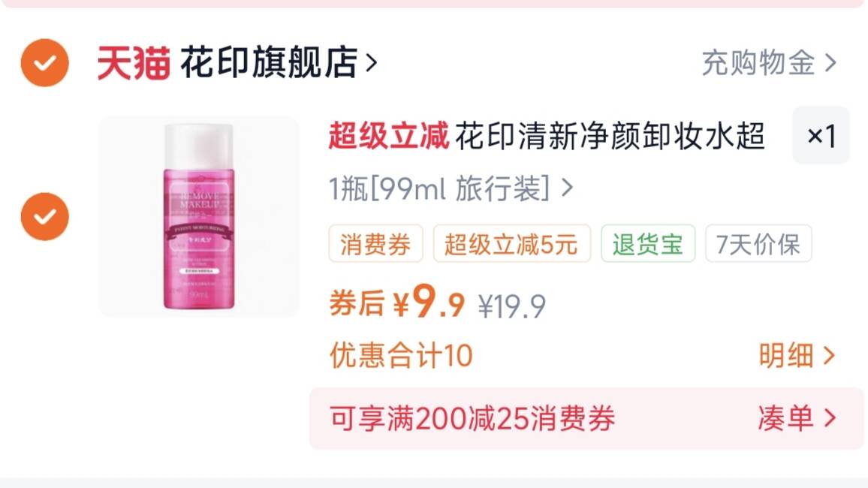Click the arrow beside 充购物金
The height and width of the screenshot is (488, 868).
(x=830, y=63)
